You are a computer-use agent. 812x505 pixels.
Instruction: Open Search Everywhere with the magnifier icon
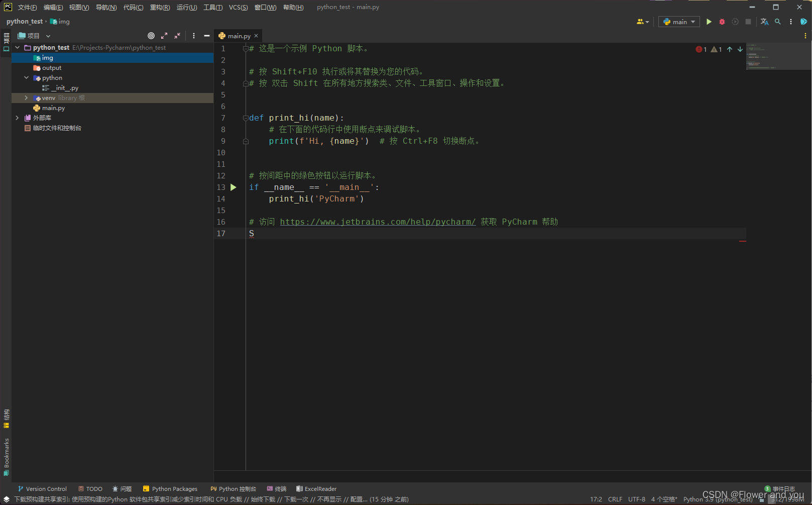coord(777,22)
